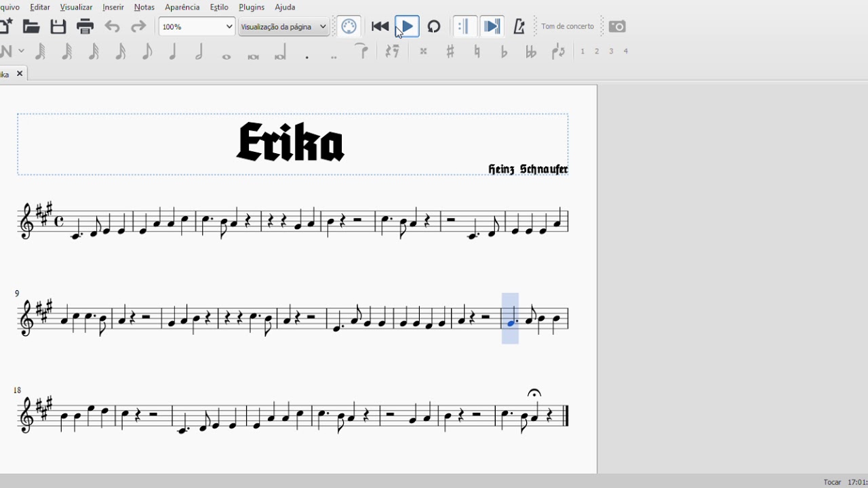Apply double sharp accidental
The image size is (868, 488).
point(423,52)
